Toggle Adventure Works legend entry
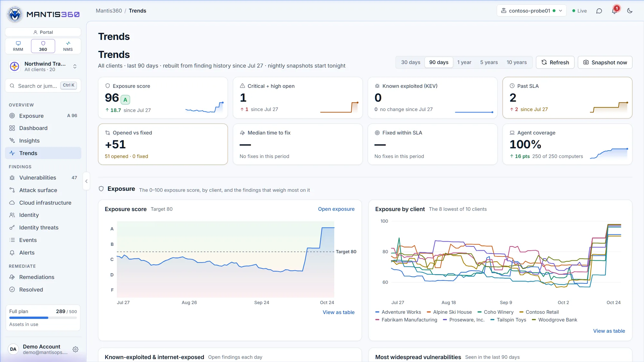 (398, 312)
